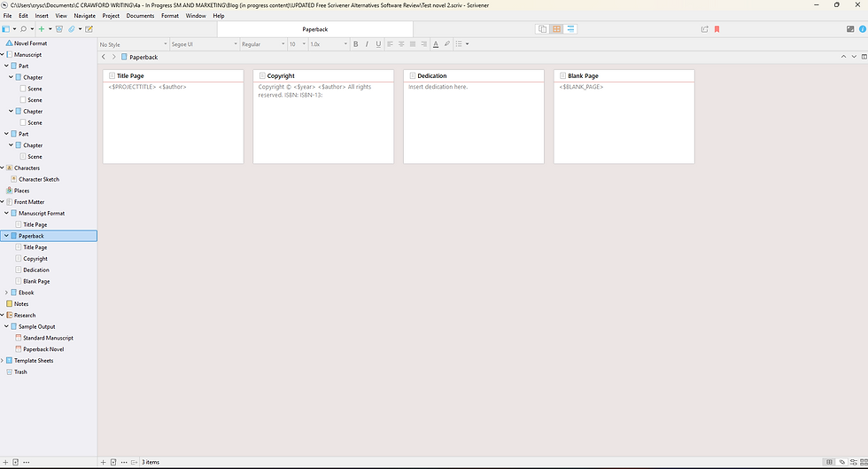This screenshot has width=868, height=469.
Task: Select the Dedication index card
Action: pyautogui.click(x=474, y=116)
